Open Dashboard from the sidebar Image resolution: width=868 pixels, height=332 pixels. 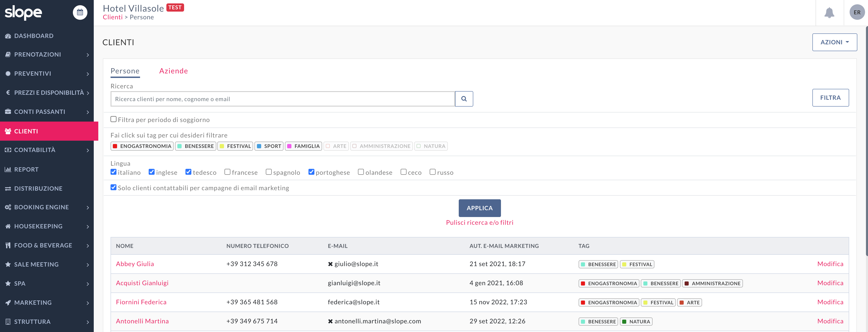34,36
